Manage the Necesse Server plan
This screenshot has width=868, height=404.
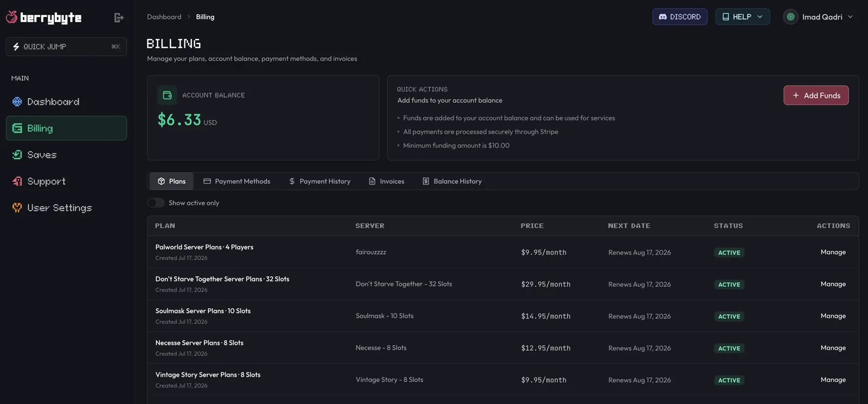pos(833,348)
